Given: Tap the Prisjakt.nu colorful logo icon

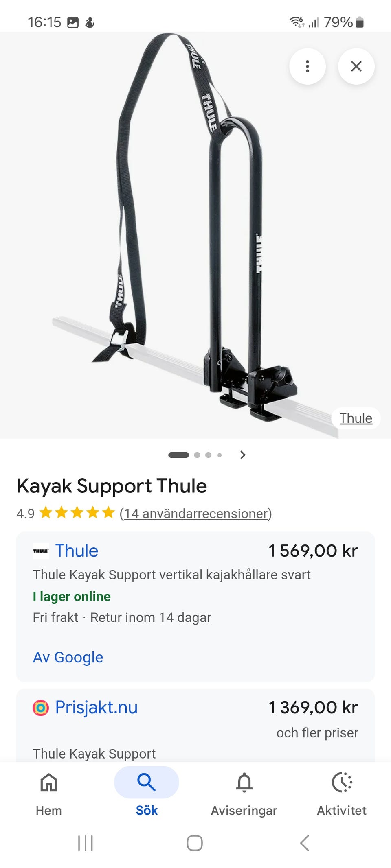Looking at the screenshot, I should point(41,708).
